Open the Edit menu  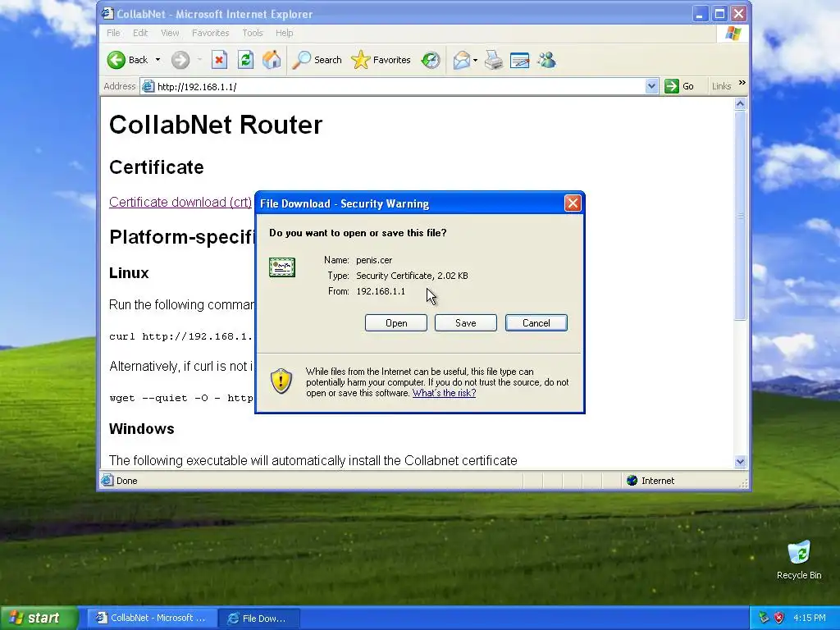click(x=139, y=33)
